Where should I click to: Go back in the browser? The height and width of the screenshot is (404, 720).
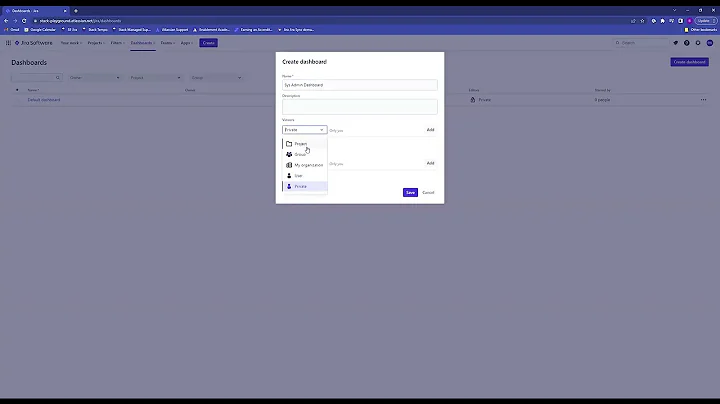pos(6,21)
